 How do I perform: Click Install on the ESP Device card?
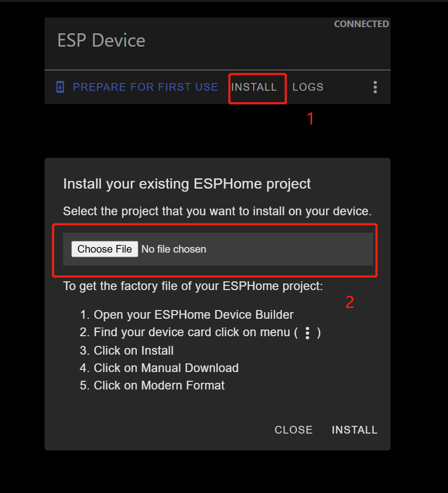pyautogui.click(x=254, y=87)
